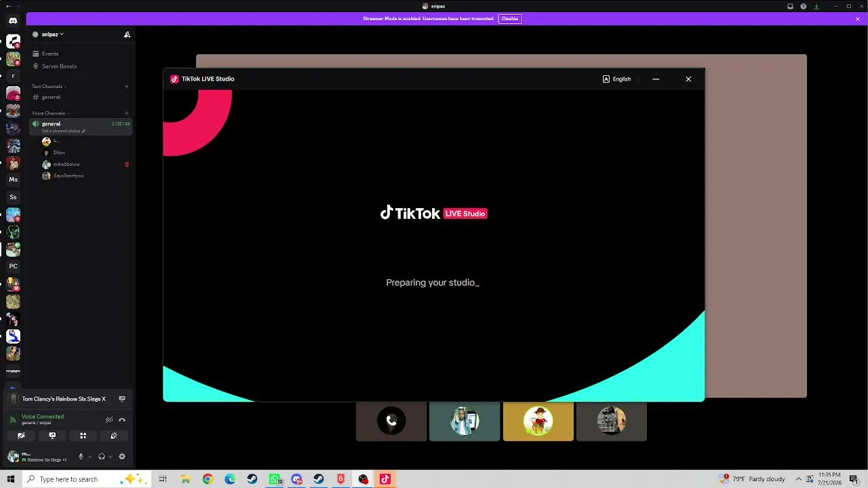Minimize the TikTok LIVE Studio window
Viewport: 868px width, 488px height.
pos(656,79)
